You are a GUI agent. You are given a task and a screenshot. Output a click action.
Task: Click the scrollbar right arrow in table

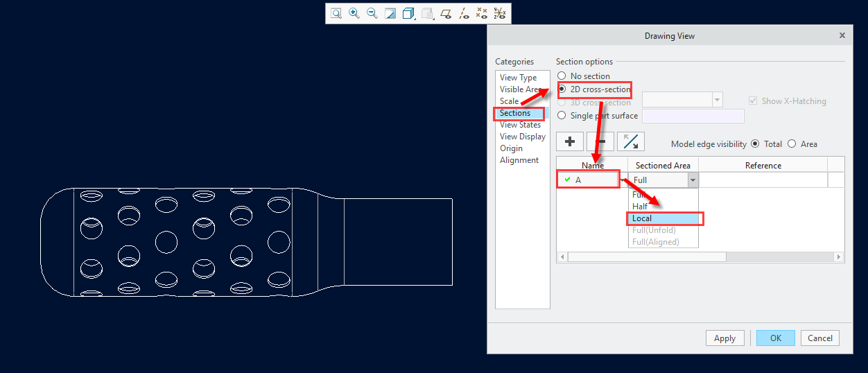pyautogui.click(x=839, y=257)
